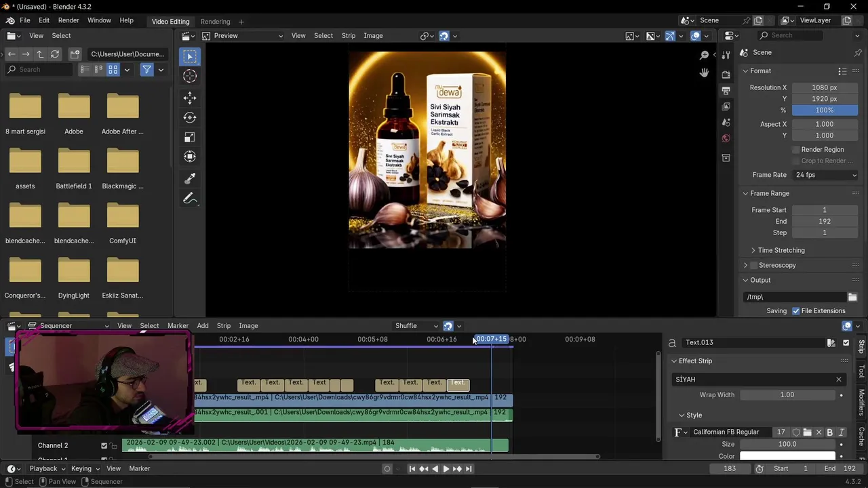Viewport: 868px width, 488px height.
Task: Open the font file browser folder icon
Action: click(x=807, y=432)
